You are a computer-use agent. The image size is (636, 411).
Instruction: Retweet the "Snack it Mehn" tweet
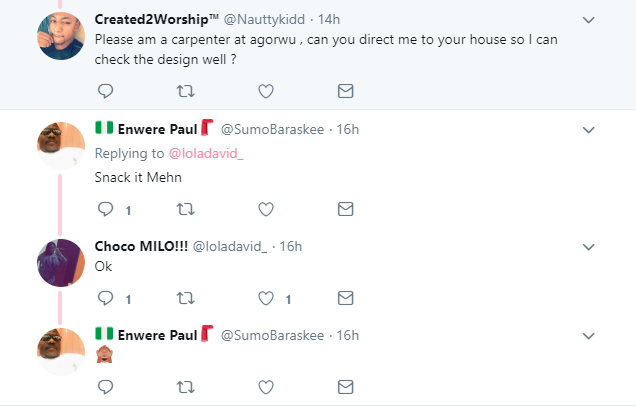coord(185,209)
